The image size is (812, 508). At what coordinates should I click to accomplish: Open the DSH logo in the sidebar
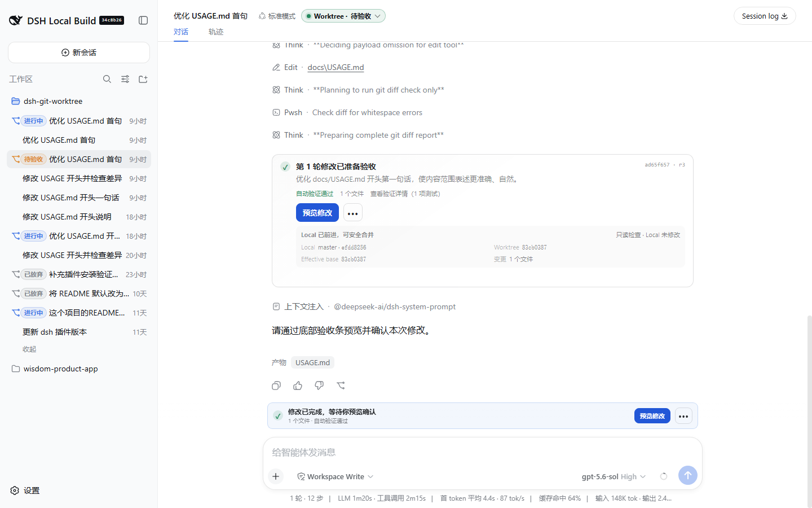[16, 20]
